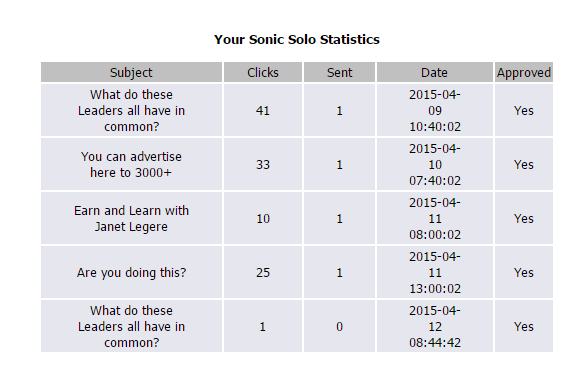Click the date 2015-04-09 10:40:02
The image size is (584, 368).
[435, 111]
